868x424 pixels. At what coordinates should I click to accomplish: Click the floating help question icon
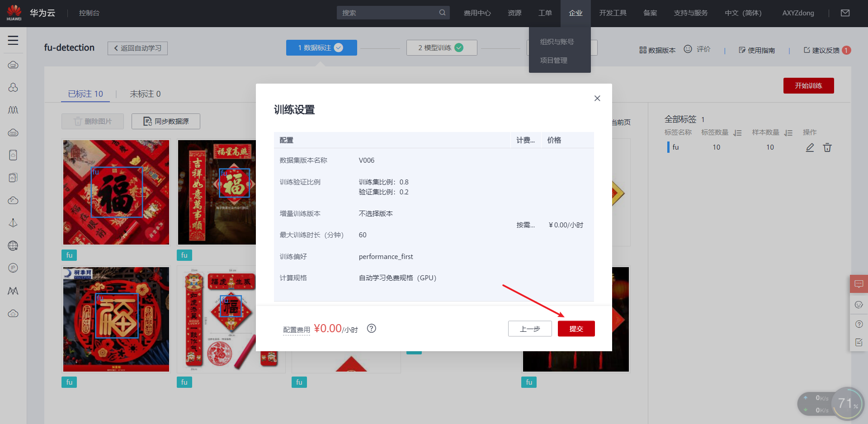click(x=859, y=324)
